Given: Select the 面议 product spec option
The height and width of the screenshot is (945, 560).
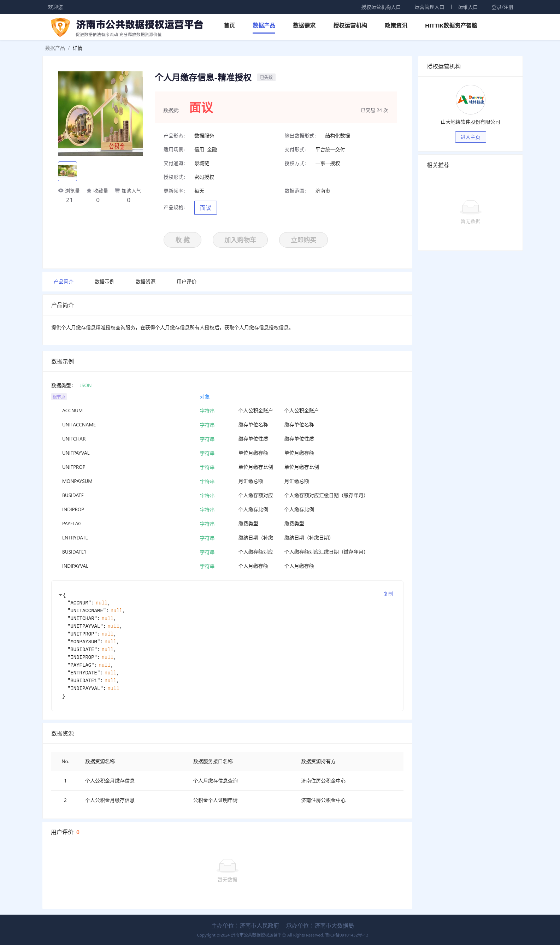Looking at the screenshot, I should point(205,207).
